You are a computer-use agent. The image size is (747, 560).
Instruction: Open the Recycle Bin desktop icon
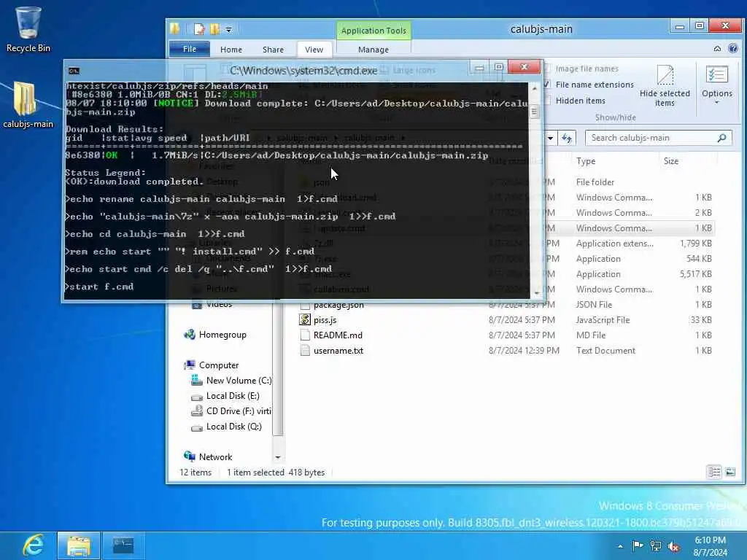pyautogui.click(x=28, y=28)
